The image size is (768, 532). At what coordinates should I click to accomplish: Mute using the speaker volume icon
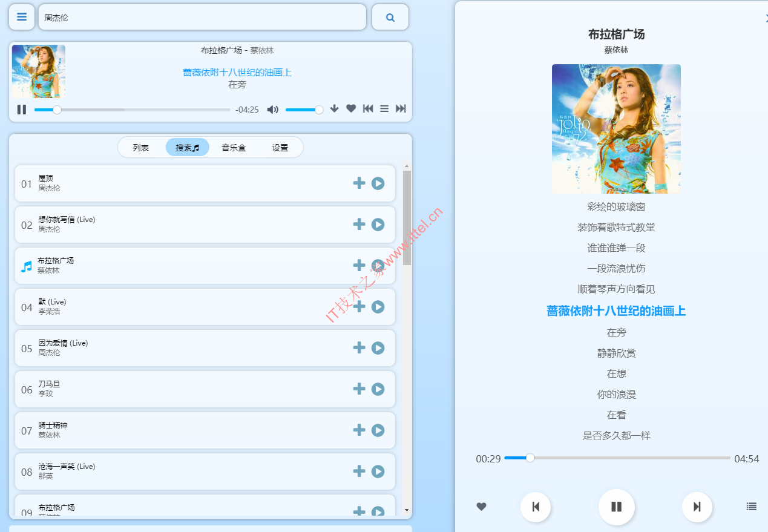[273, 110]
